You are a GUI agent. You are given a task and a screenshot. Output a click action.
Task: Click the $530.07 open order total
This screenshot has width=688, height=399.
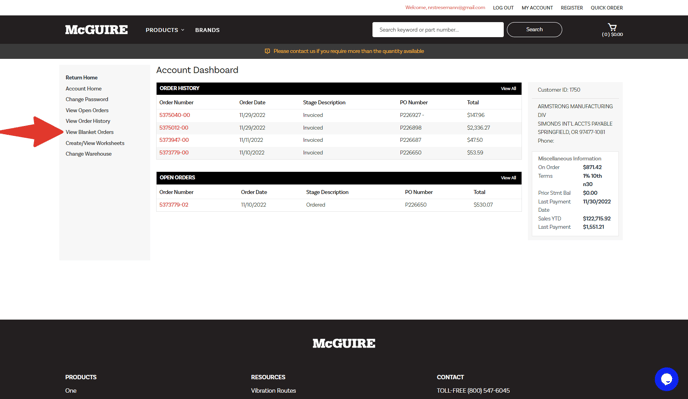(483, 205)
